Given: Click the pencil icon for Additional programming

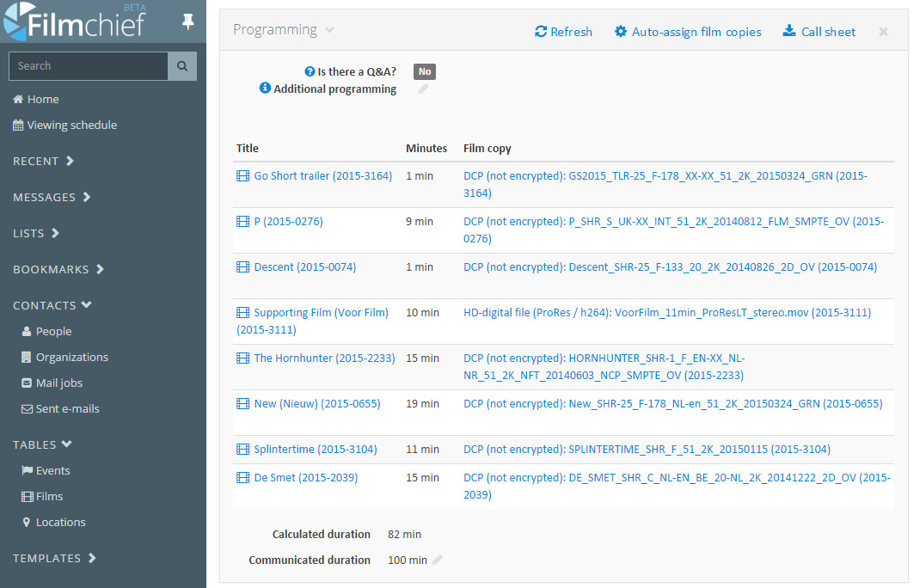Looking at the screenshot, I should 423,89.
